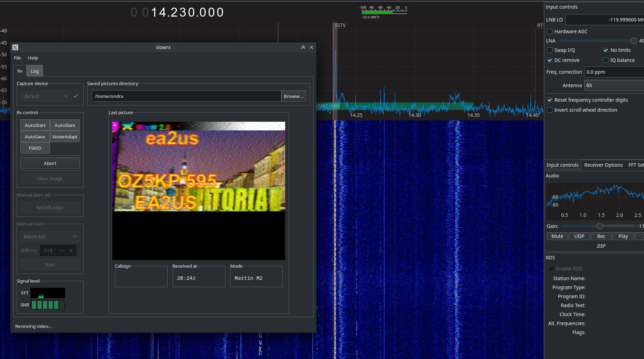Click the Freq. correction ppm field
Image resolution: width=644 pixels, height=359 pixels.
614,72
